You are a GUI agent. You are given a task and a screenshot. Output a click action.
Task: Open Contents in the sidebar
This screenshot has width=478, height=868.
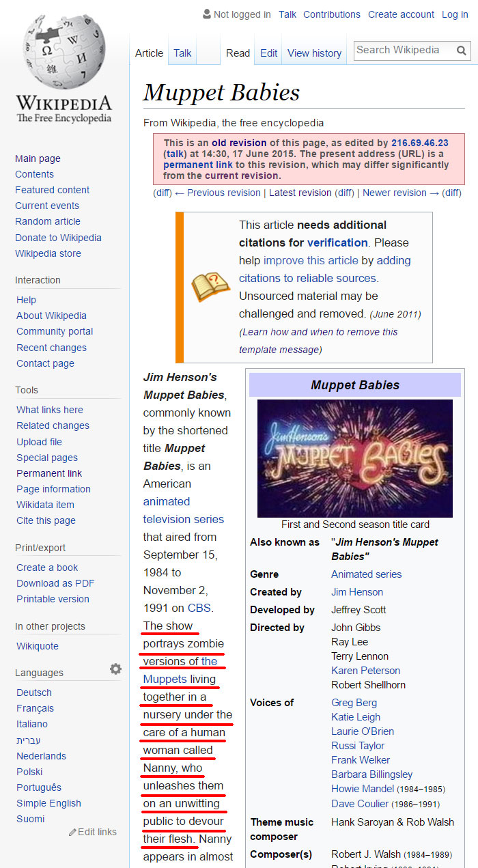[x=34, y=174]
